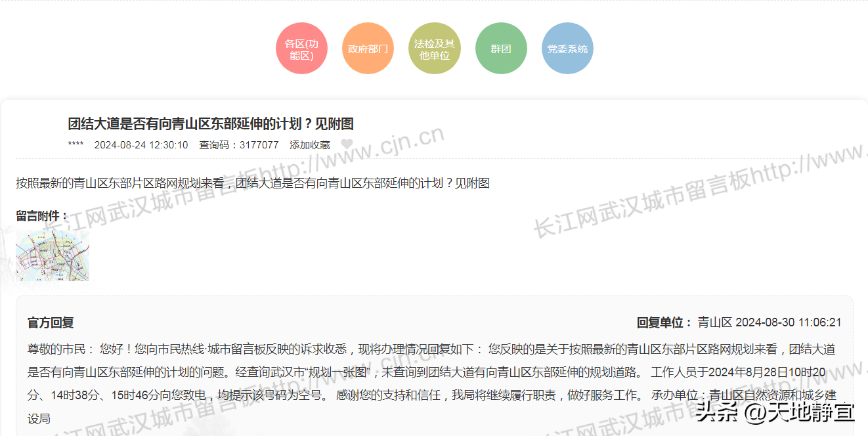Viewport: 868px width, 436px height.
Task: Select the 各区(功能区) category circle
Action: [x=301, y=49]
